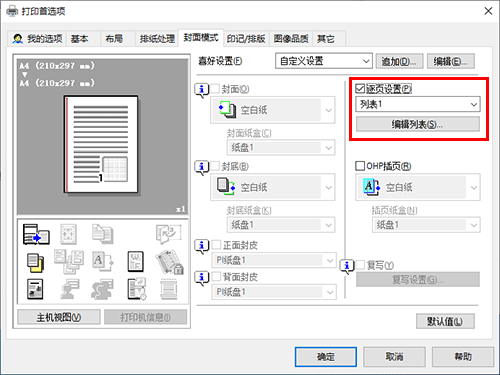The height and width of the screenshot is (375, 500).
Task: Confirm with the 确定 button
Action: 326,357
